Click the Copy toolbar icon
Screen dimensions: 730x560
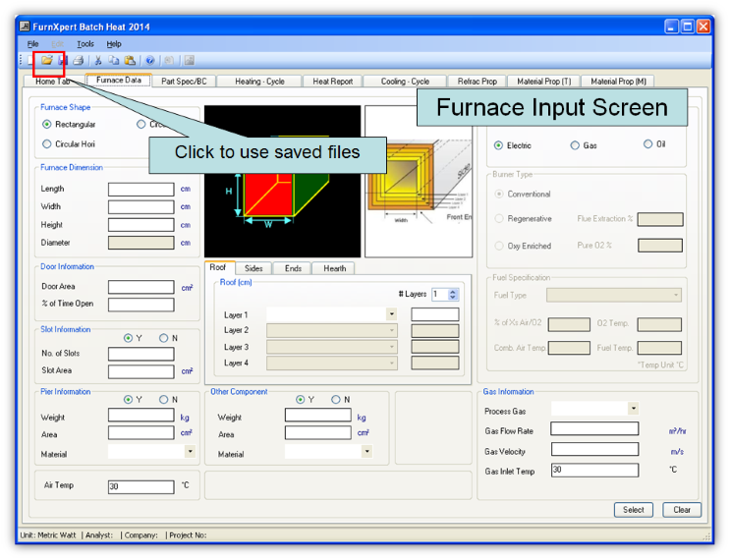(114, 60)
